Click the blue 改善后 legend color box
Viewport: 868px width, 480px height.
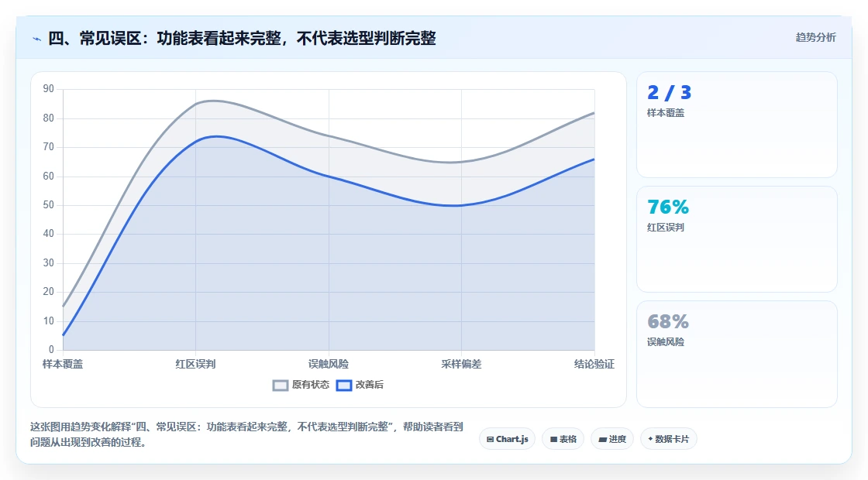(x=344, y=386)
